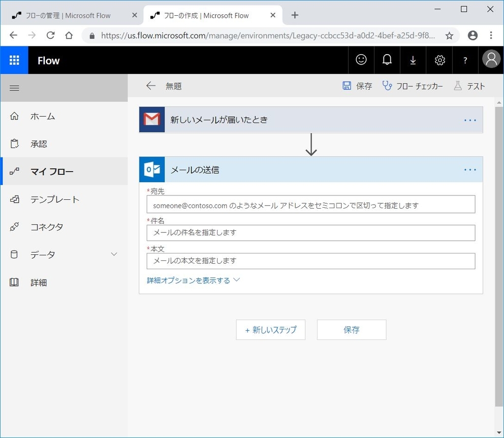The image size is (504, 438).
Task: Run the フロー チェッカー
Action: tap(412, 86)
